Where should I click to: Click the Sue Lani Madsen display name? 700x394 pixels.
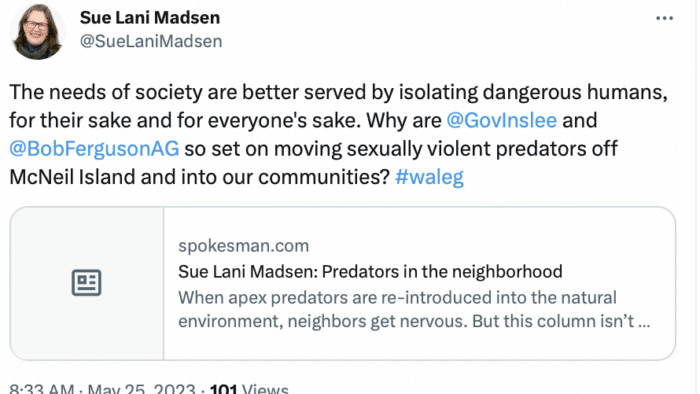point(150,18)
